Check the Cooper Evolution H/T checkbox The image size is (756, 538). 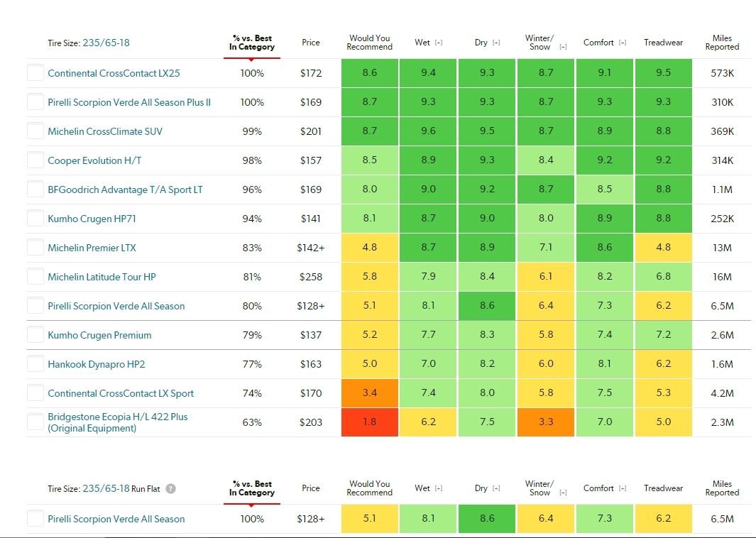34,160
